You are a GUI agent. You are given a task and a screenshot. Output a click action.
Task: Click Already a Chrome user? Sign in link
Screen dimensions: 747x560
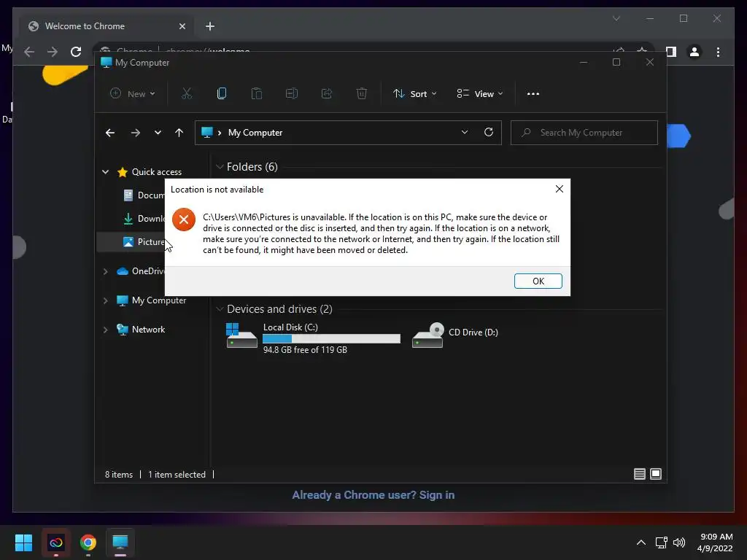click(x=373, y=495)
